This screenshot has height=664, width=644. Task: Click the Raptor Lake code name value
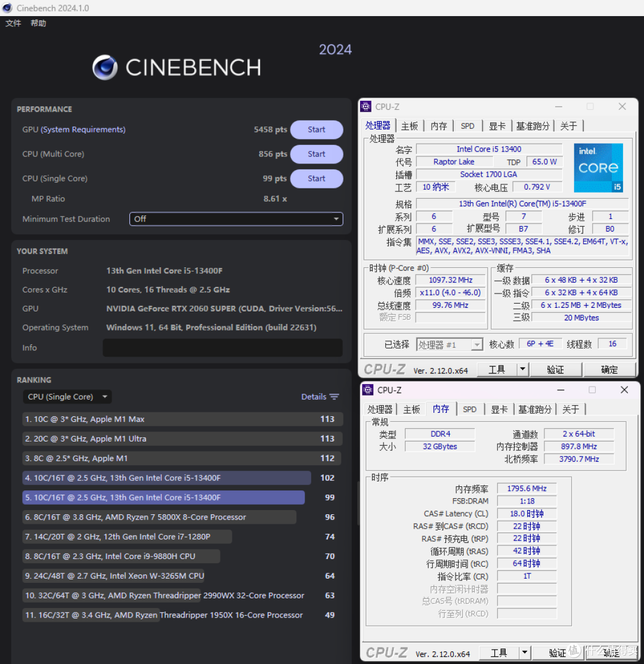[x=454, y=162]
